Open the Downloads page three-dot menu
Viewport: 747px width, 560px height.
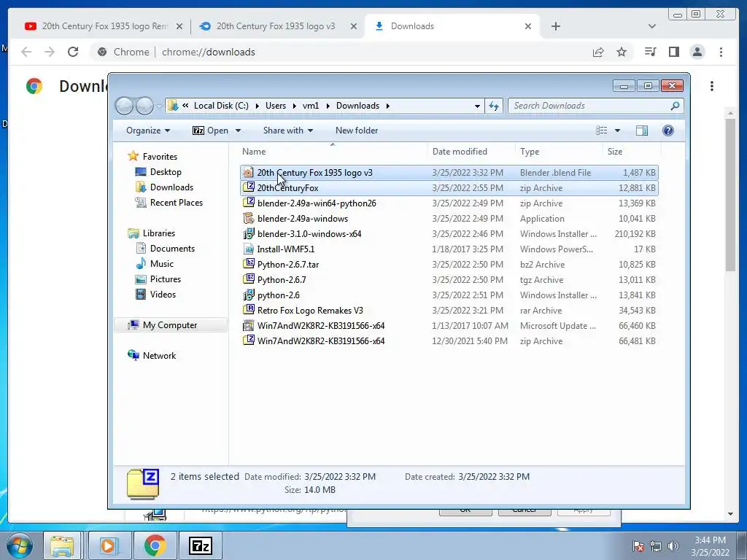click(712, 86)
